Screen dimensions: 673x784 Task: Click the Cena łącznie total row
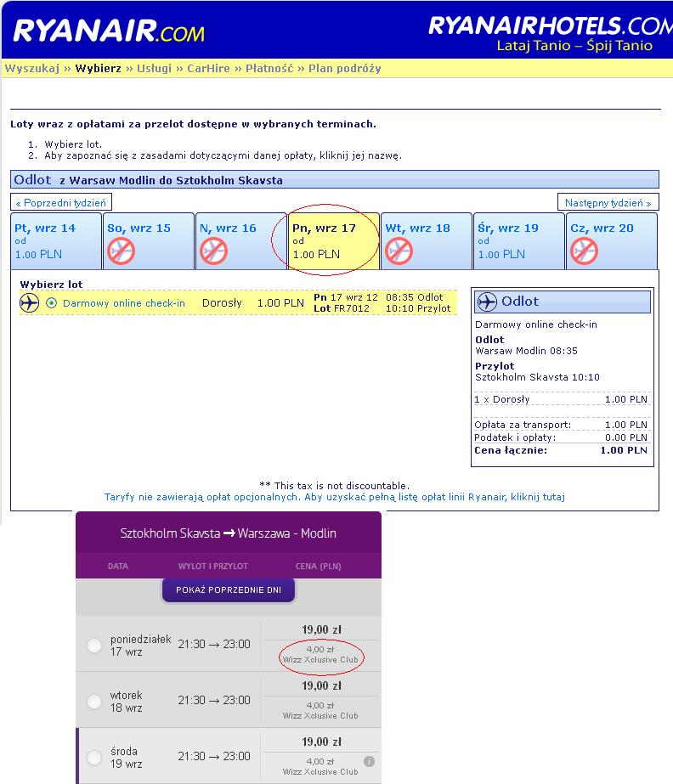[x=561, y=450]
